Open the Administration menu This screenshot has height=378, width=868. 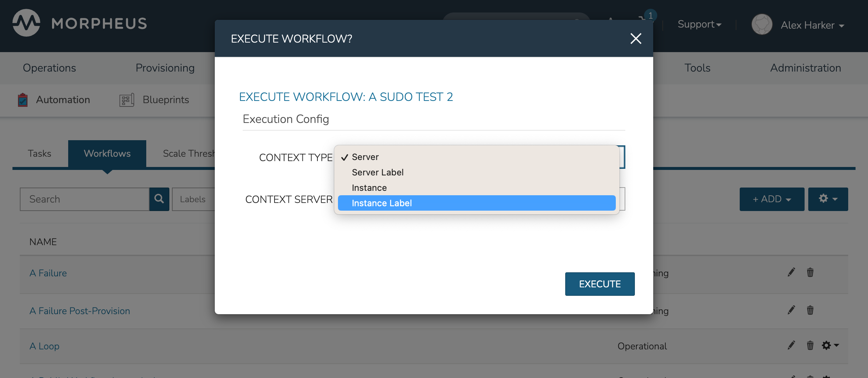click(x=805, y=68)
